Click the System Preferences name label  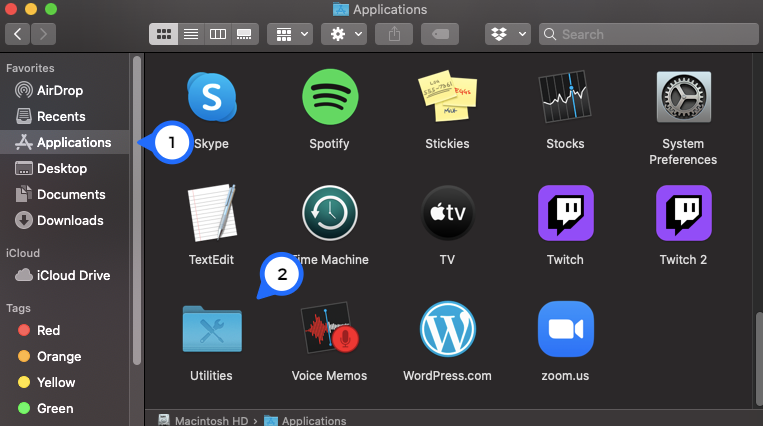(683, 151)
